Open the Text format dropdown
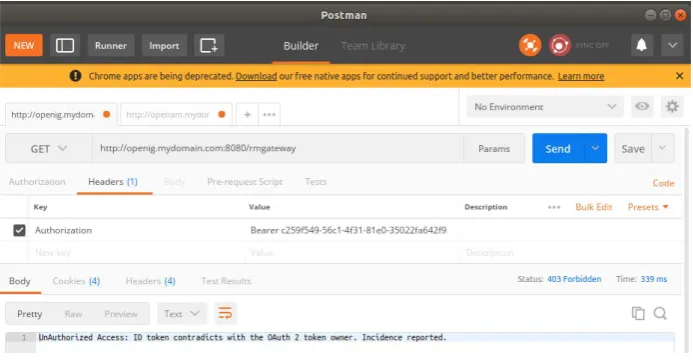This screenshot has height=364, width=693. (x=182, y=314)
